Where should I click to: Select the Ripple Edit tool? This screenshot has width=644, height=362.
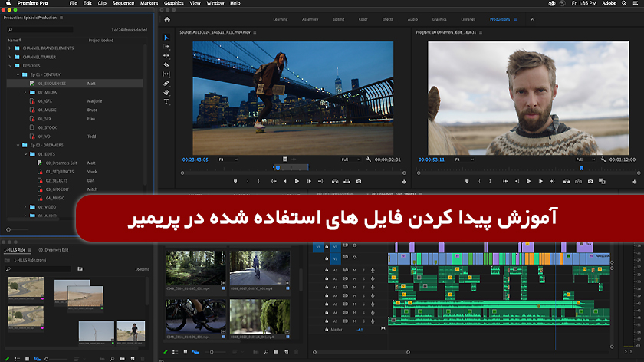166,55
